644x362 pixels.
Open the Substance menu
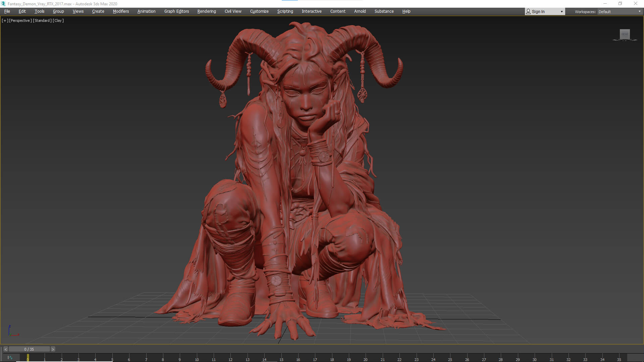pyautogui.click(x=384, y=11)
